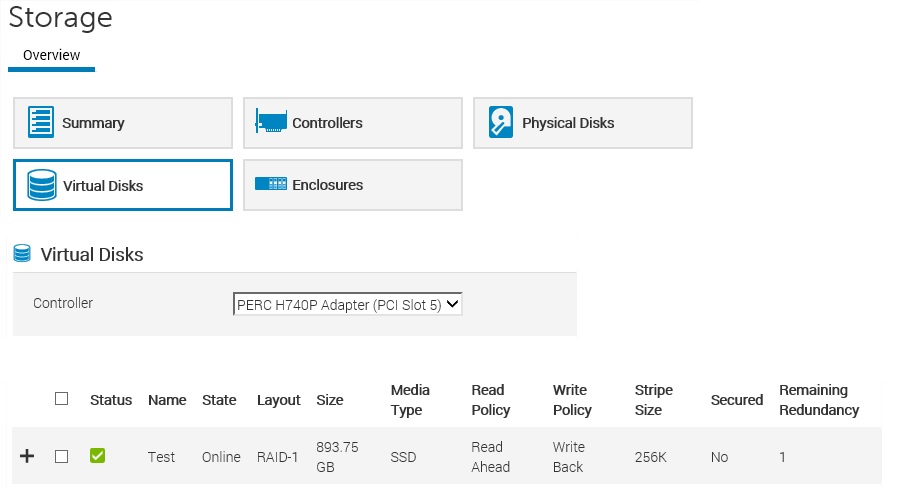Click the Summary list icon
Screen dimensions: 898x500
click(x=41, y=123)
